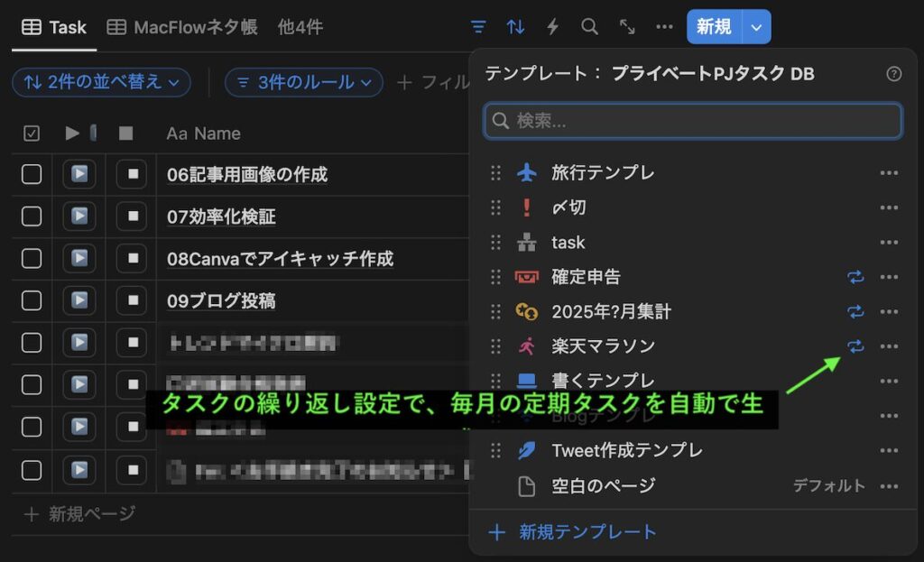Click the search magnifier icon in the toolbar

(x=590, y=27)
